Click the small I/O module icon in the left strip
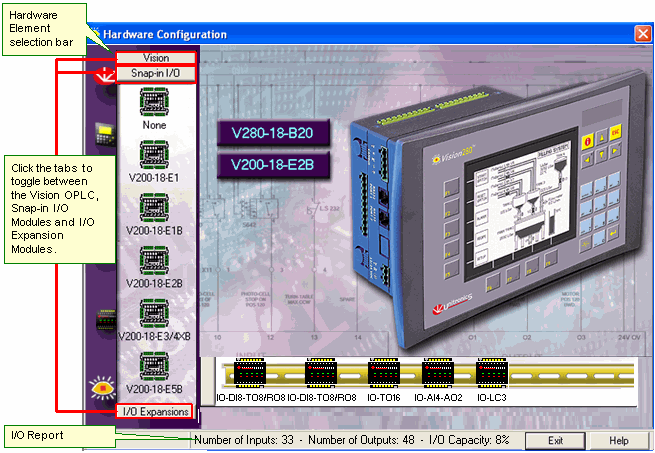655x453 pixels. pos(106,320)
